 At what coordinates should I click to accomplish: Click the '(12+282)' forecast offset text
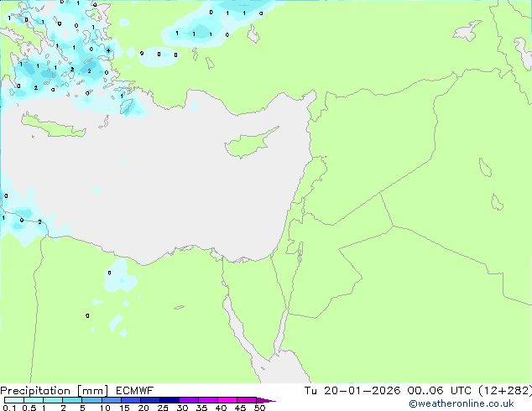(x=505, y=391)
